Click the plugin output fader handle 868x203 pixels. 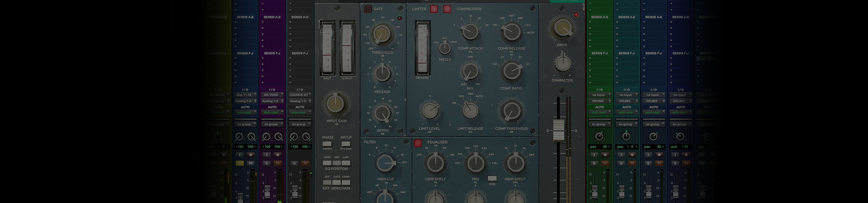[558, 130]
